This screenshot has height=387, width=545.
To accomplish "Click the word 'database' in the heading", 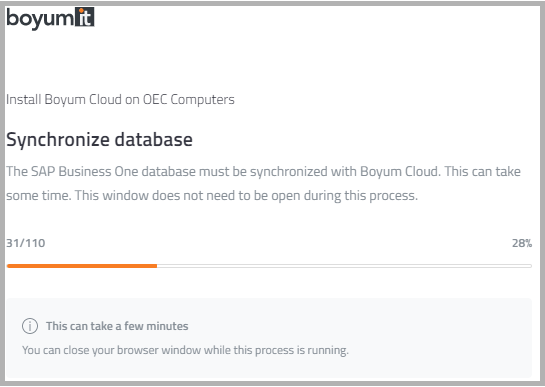I will 154,139.
